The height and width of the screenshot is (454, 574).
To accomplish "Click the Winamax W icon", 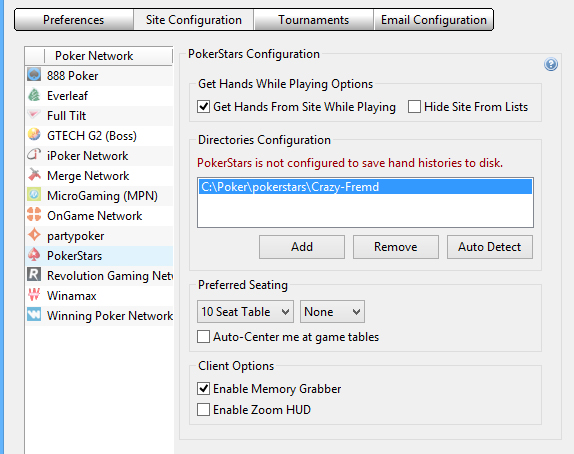I will [x=34, y=294].
